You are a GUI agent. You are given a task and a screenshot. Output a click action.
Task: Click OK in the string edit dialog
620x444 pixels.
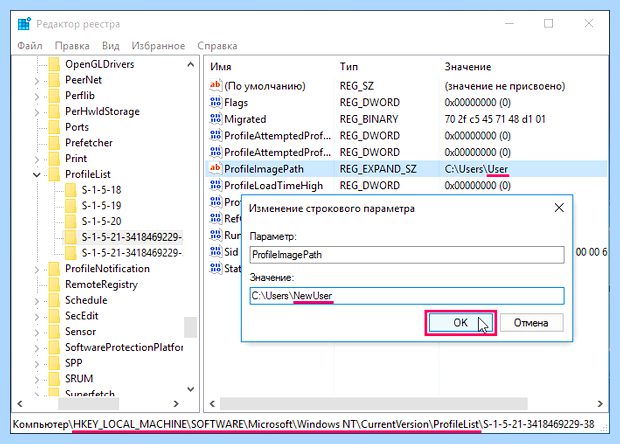tap(461, 323)
